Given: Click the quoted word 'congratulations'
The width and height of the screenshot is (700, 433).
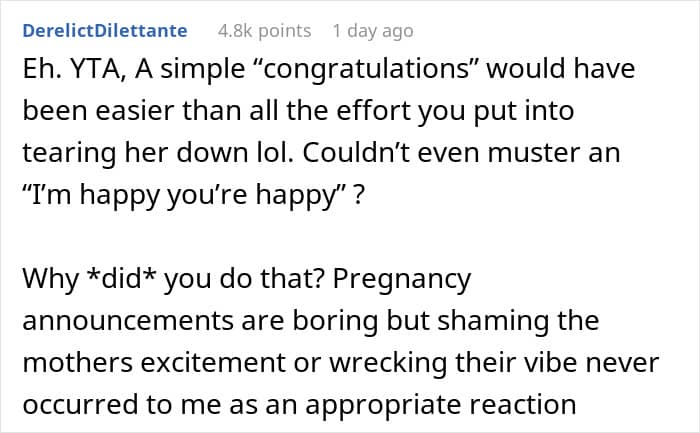Looking at the screenshot, I should (365, 70).
